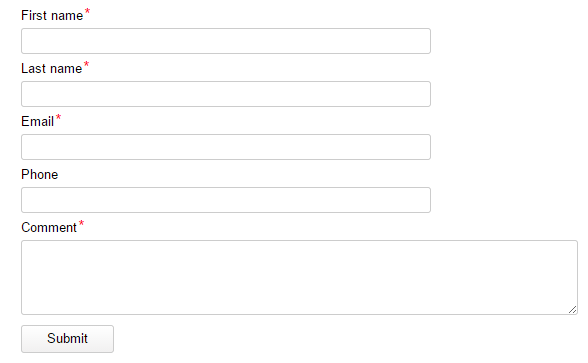Viewport: 588px width, 363px height.
Task: Click blank space beside the Email field
Action: [x=506, y=147]
